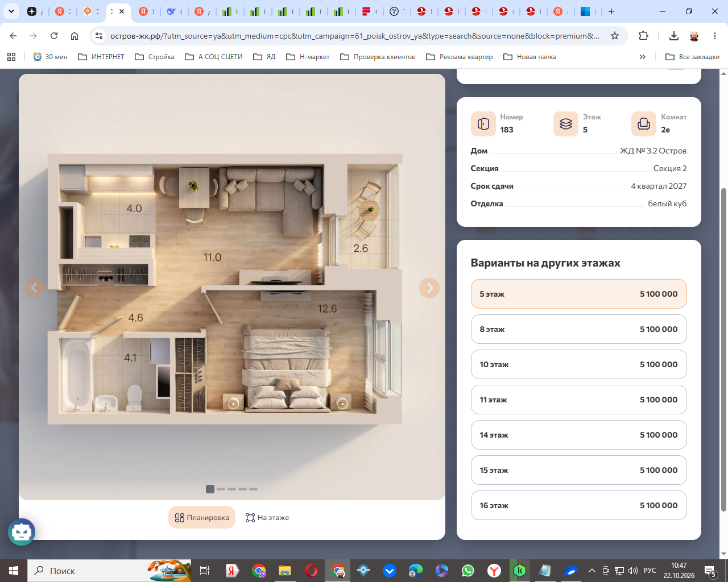Reload the current page

pyautogui.click(x=54, y=36)
